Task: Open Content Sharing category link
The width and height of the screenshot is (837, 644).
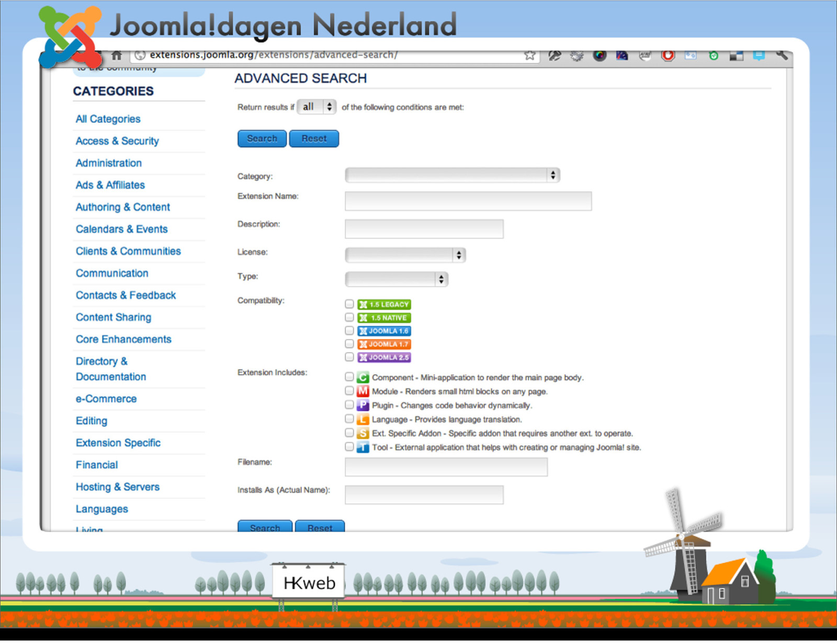Action: coord(114,317)
